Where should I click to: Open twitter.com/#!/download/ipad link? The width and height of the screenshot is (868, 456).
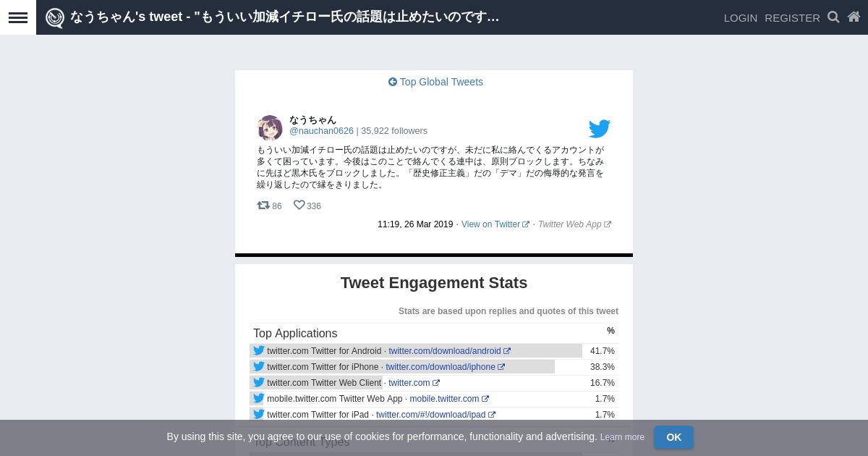pyautogui.click(x=435, y=415)
